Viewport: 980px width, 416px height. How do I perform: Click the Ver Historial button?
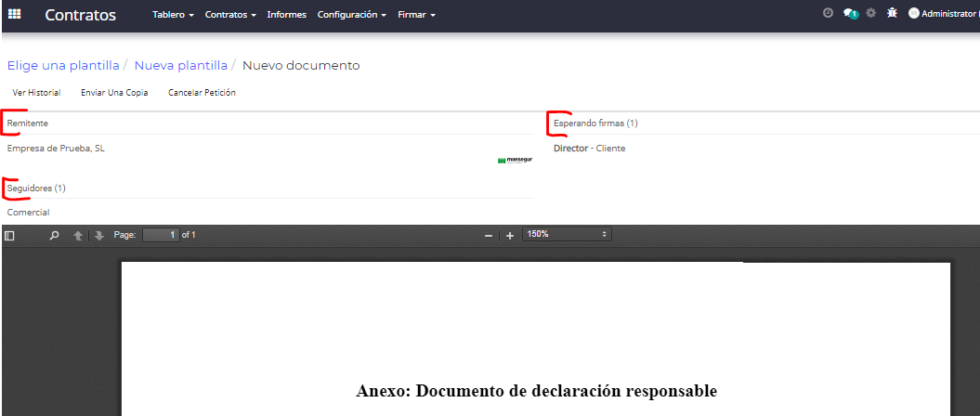coord(37,93)
